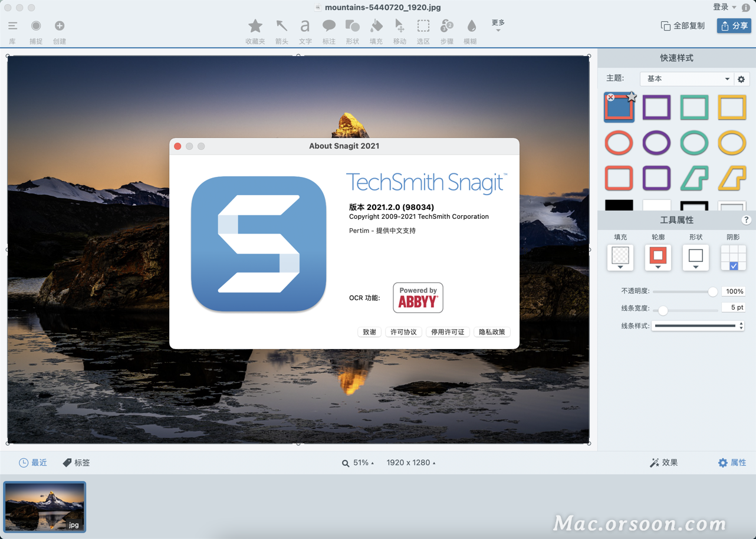This screenshot has height=539, width=756.
Task: Select the purple rectangle quick style
Action: tap(656, 108)
